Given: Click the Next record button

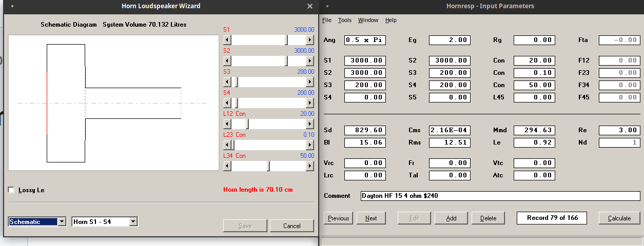Looking at the screenshot, I should [371, 218].
